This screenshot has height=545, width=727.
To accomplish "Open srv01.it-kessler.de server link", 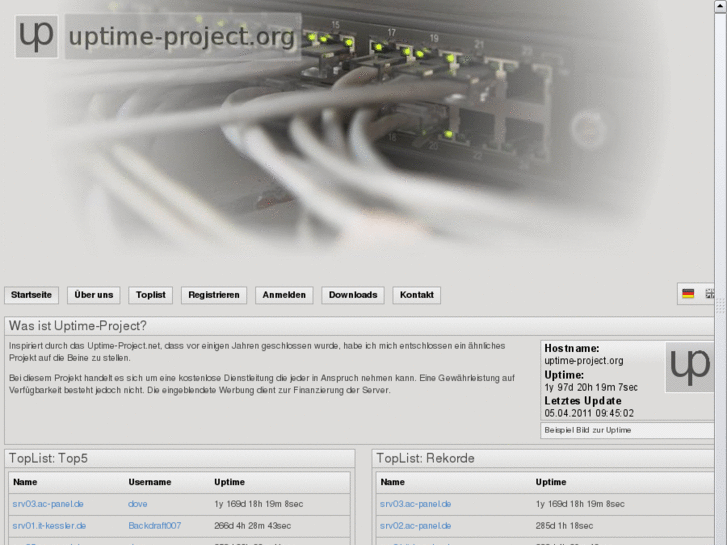I will (x=49, y=525).
